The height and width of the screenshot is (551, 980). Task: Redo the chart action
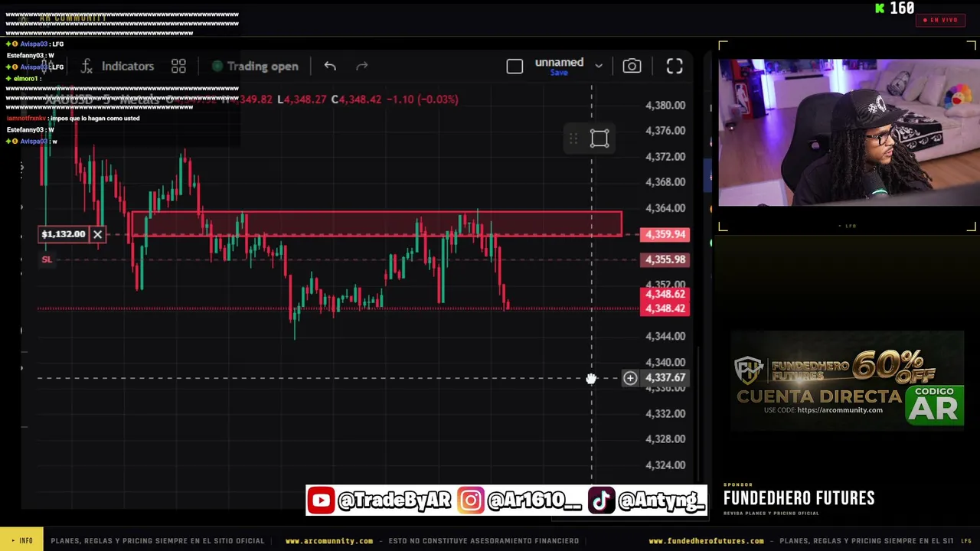[x=362, y=67]
